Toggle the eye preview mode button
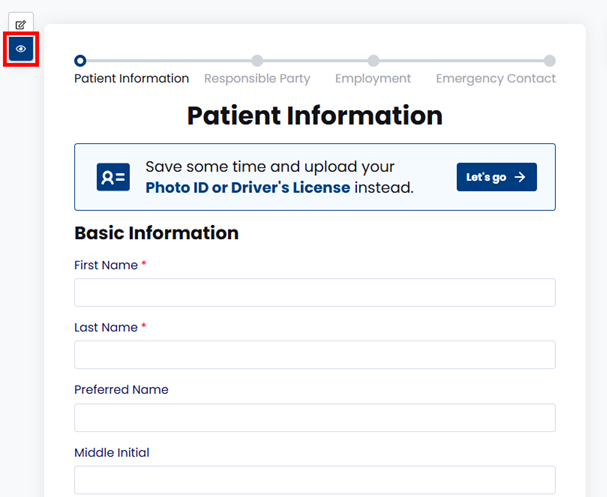607x497 pixels. 21,48
